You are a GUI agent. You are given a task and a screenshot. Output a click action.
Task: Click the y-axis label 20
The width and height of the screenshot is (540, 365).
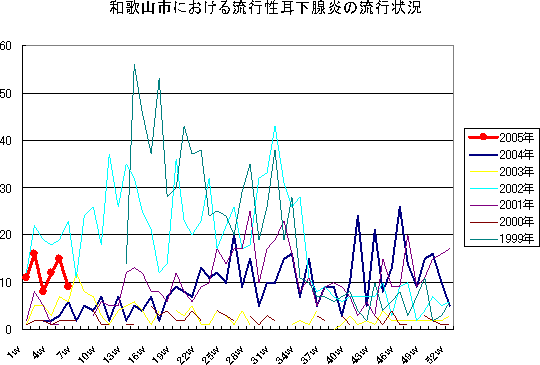(6, 235)
